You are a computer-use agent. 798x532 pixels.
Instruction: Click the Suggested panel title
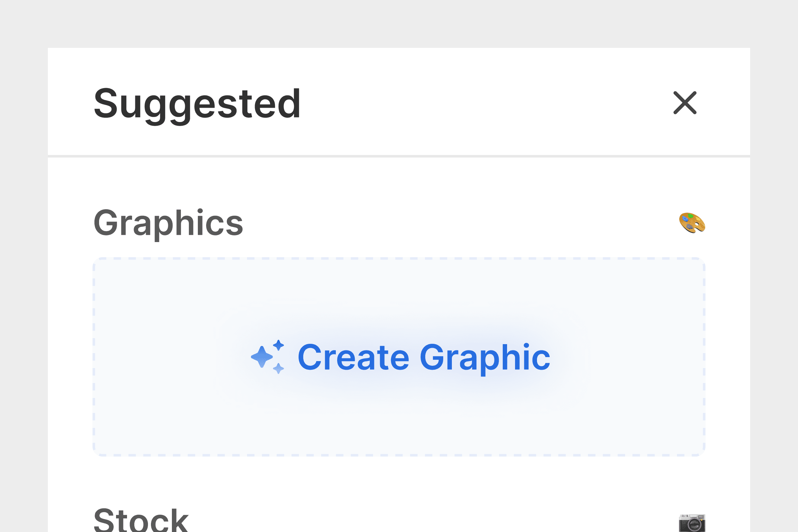point(197,103)
